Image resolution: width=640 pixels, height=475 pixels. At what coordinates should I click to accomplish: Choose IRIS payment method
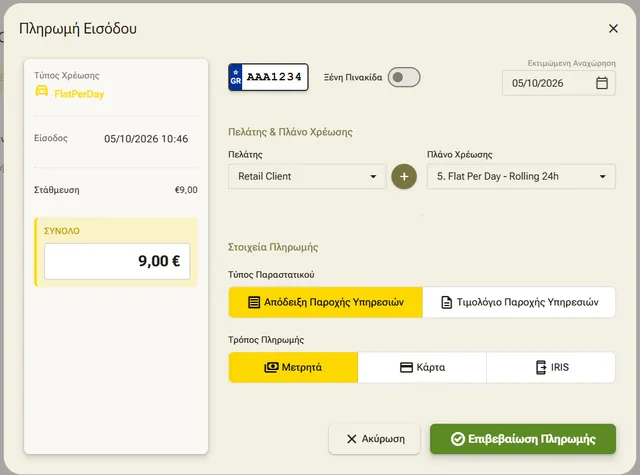point(551,367)
